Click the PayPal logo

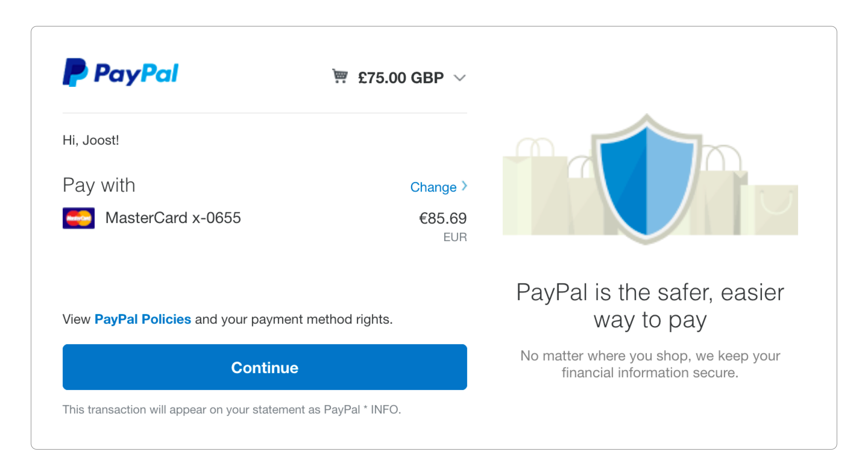120,72
